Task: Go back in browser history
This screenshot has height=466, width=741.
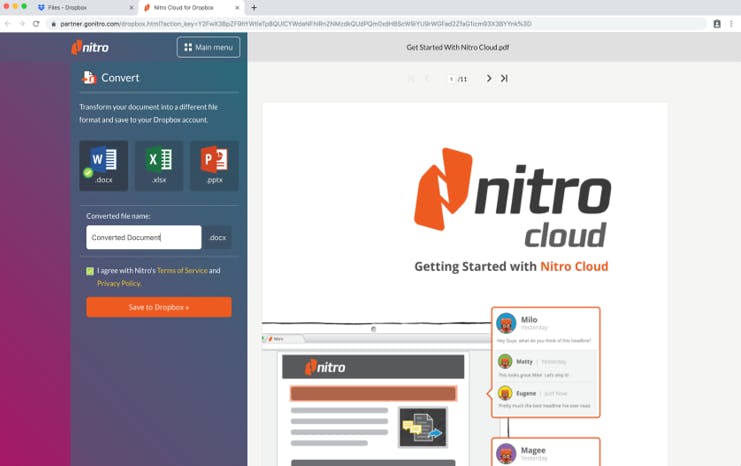Action: pos(8,24)
